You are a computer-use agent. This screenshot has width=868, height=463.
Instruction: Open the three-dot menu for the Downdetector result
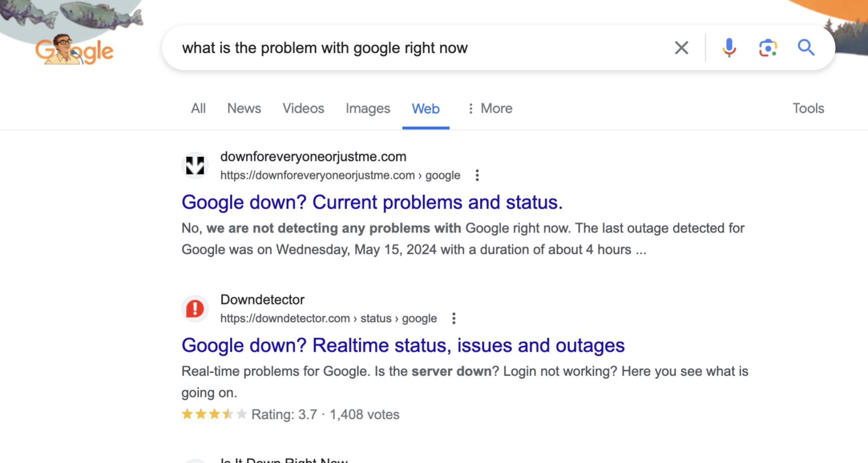pyautogui.click(x=454, y=318)
